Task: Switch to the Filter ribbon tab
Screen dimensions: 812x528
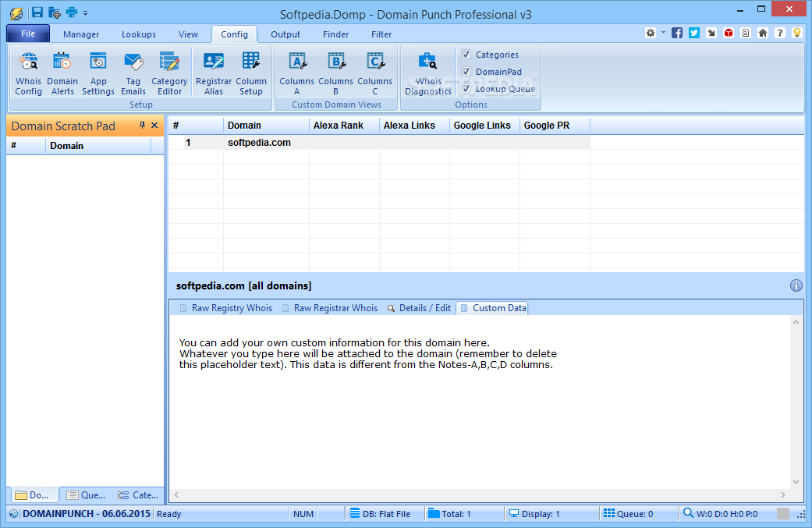Action: [381, 34]
